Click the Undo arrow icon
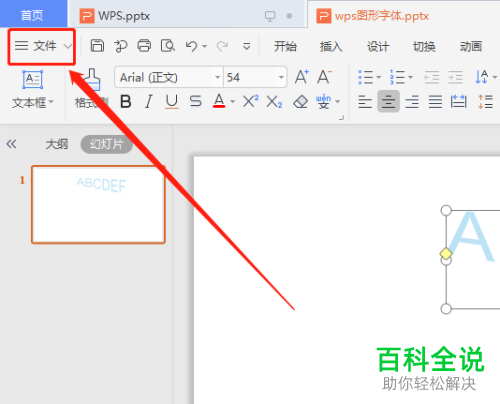The width and height of the screenshot is (500, 404). coord(192,46)
